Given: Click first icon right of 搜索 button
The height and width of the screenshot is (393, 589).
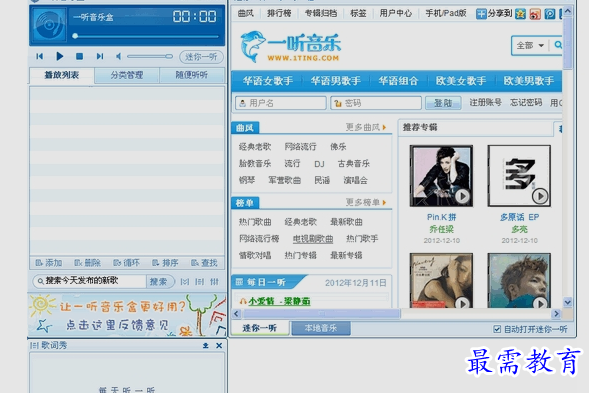Looking at the screenshot, I should [x=184, y=281].
